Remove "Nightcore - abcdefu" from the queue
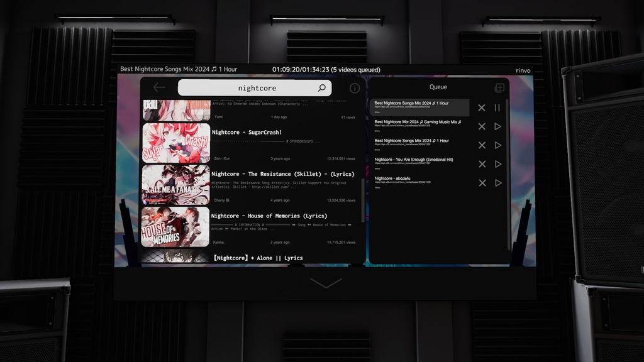 point(481,183)
